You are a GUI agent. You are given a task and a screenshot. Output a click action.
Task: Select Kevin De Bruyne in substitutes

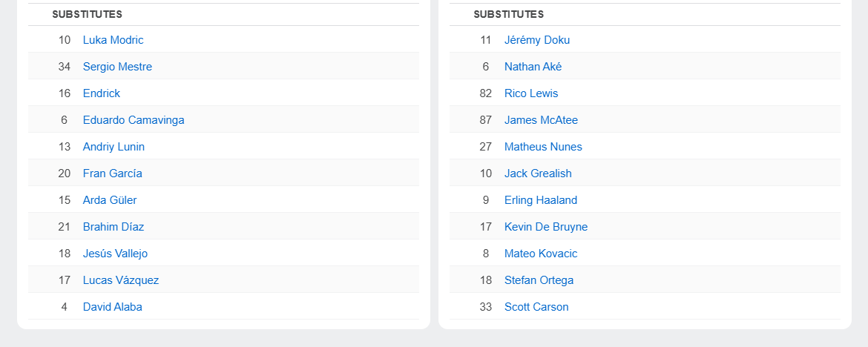[546, 227]
